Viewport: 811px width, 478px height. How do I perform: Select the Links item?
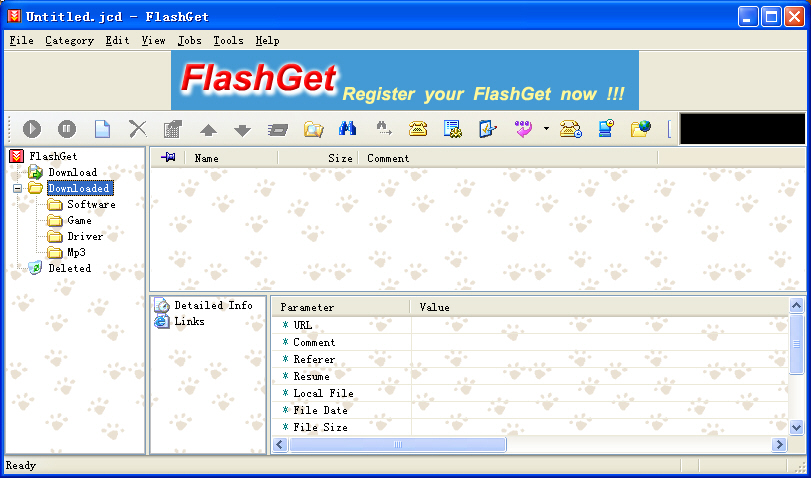click(x=189, y=321)
